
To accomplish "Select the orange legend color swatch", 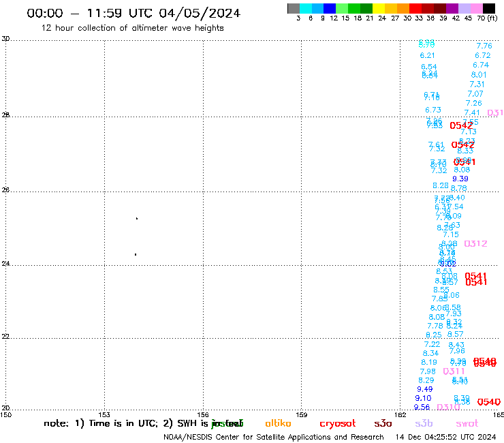I will (x=403, y=8).
